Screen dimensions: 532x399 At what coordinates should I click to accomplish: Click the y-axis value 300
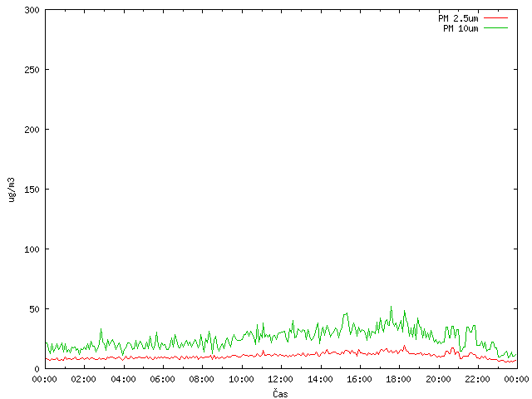(32, 10)
